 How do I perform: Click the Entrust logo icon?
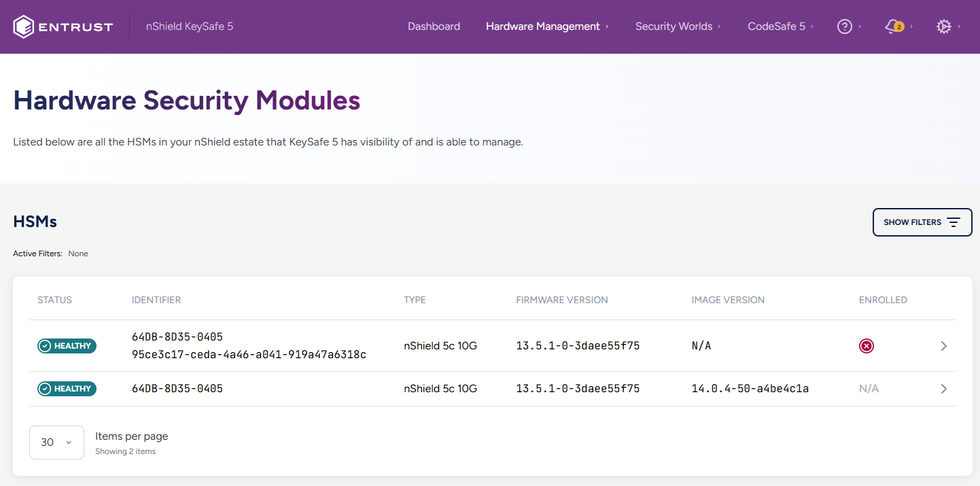click(24, 27)
